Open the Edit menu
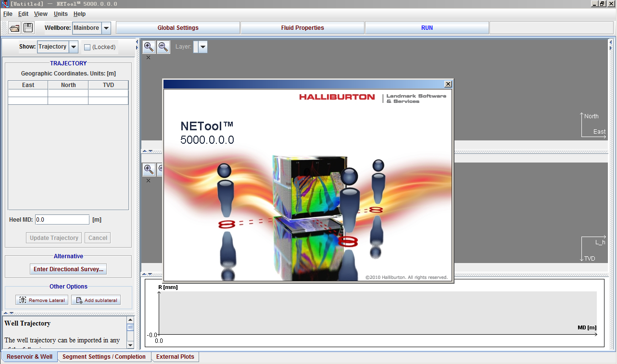 pyautogui.click(x=23, y=14)
